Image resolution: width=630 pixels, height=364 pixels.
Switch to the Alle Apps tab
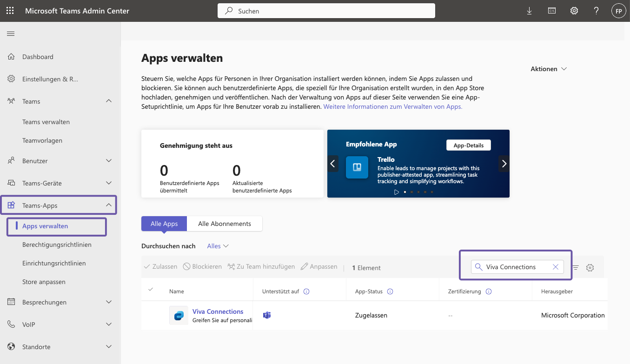pos(164,224)
